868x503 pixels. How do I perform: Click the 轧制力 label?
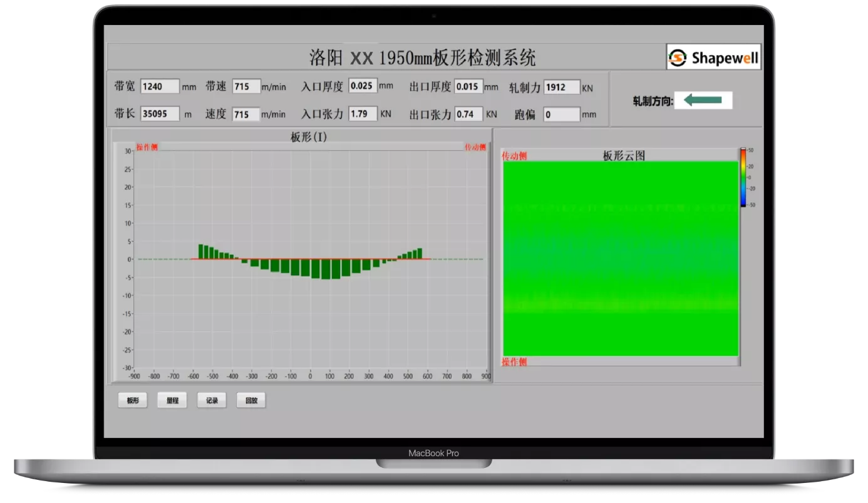click(x=525, y=87)
